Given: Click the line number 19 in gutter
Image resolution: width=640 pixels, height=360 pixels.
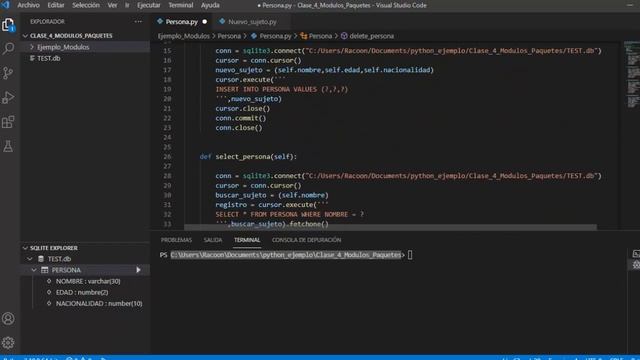Looking at the screenshot, I should click(x=167, y=89).
